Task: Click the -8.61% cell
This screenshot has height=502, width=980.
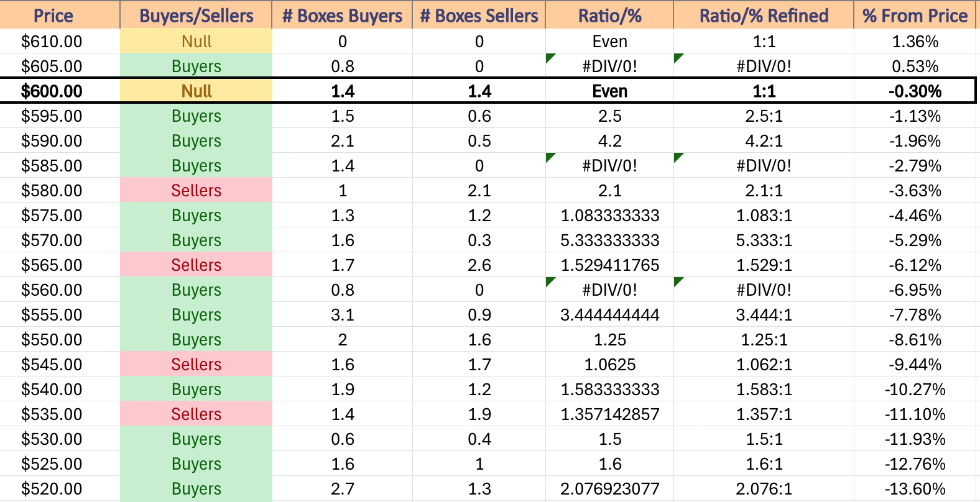Action: click(915, 339)
